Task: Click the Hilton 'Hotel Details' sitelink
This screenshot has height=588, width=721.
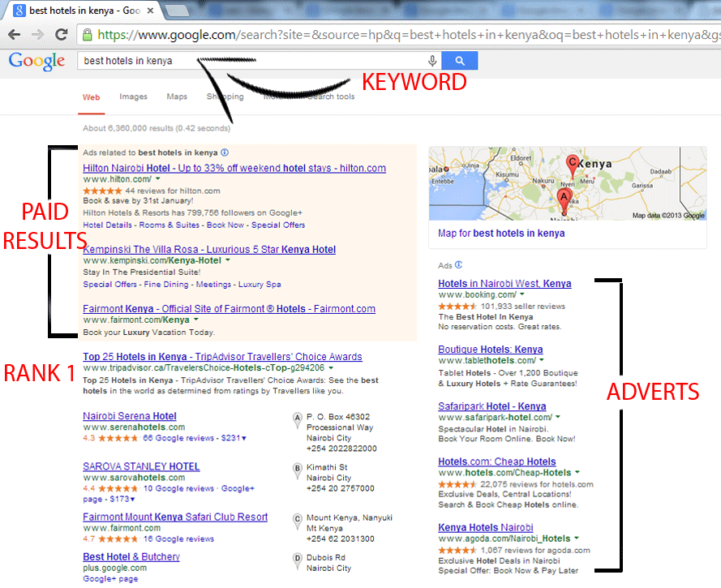Action: point(107,225)
